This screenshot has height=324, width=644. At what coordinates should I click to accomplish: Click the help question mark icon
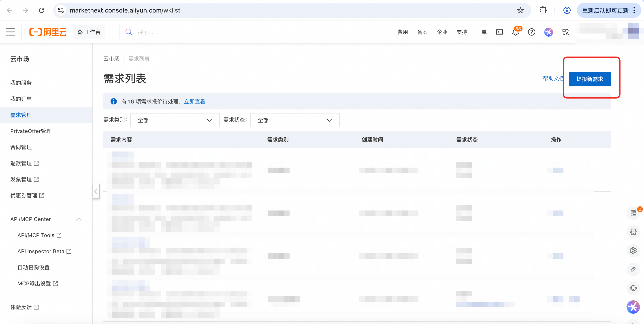[x=531, y=32]
